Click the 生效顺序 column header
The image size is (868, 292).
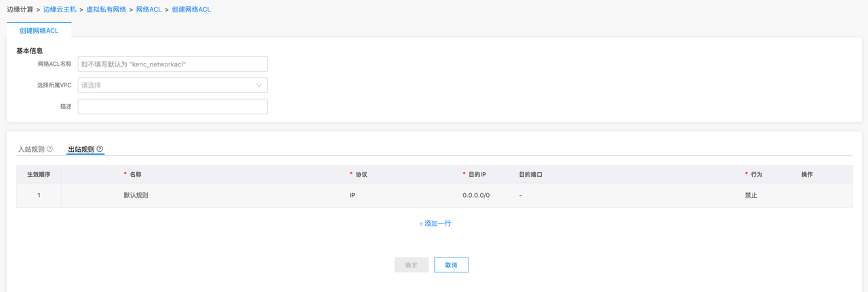click(x=39, y=174)
